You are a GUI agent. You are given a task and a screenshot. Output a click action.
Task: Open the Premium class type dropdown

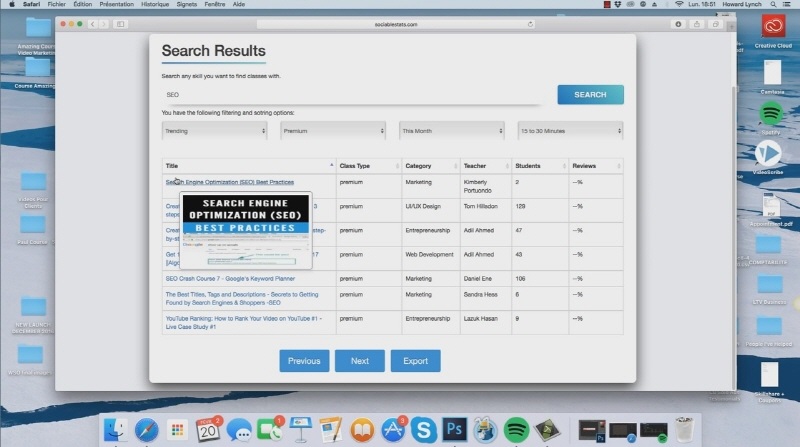coord(333,131)
